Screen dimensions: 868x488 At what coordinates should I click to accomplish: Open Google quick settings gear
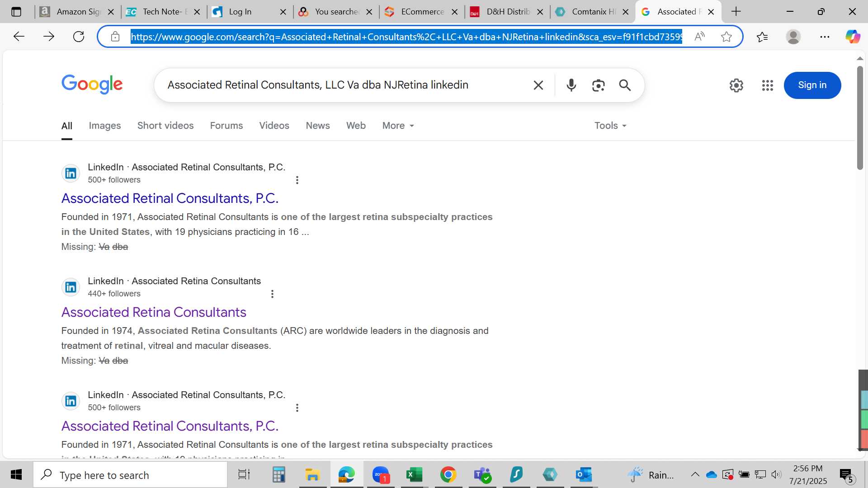[736, 85]
